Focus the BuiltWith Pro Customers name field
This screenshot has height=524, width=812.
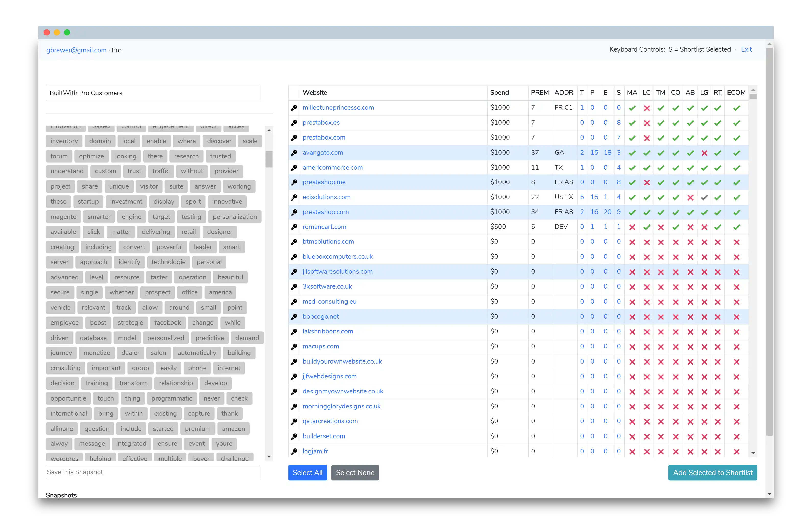click(x=153, y=93)
